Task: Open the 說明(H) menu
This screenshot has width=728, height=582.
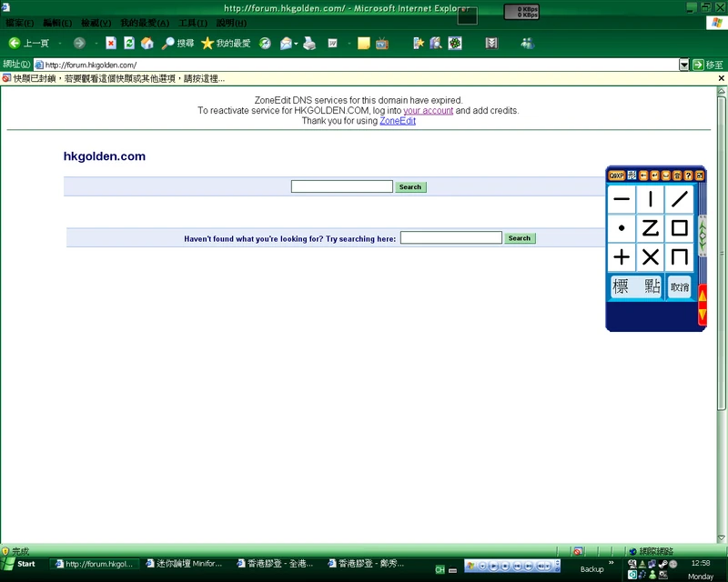Action: pos(231,23)
